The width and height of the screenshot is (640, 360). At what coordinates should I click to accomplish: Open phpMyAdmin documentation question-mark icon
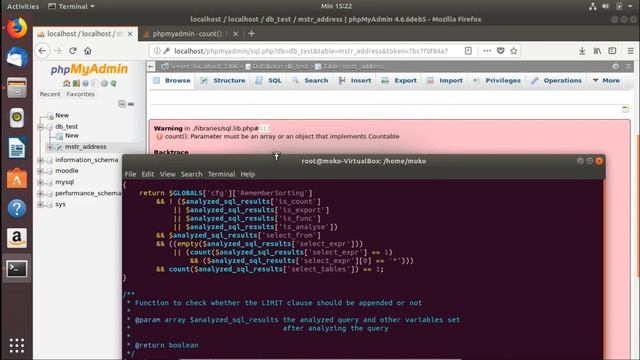pos(85,83)
